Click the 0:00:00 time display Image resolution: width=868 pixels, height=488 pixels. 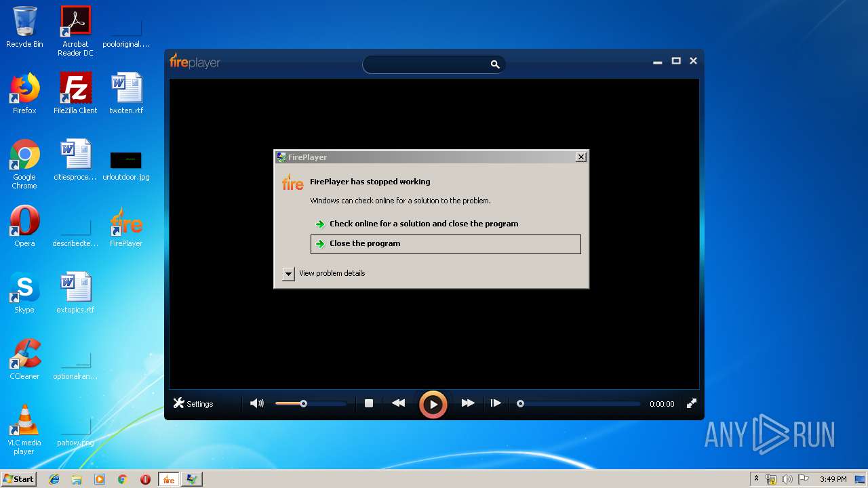click(662, 404)
